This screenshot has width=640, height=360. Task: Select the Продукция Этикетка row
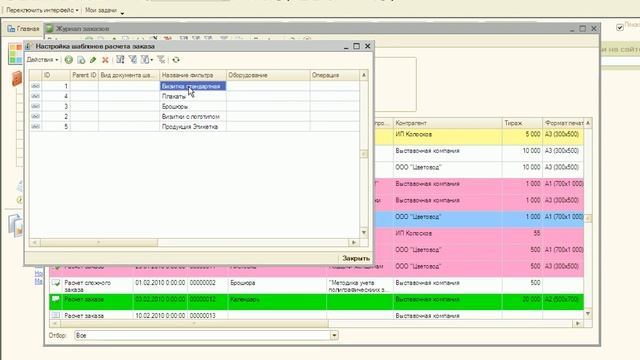coord(194,127)
